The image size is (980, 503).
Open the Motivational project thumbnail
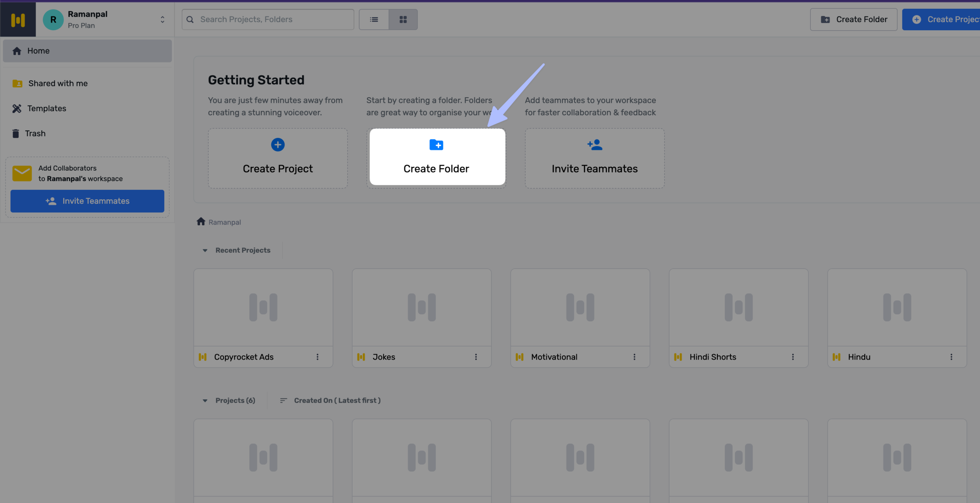pyautogui.click(x=580, y=307)
